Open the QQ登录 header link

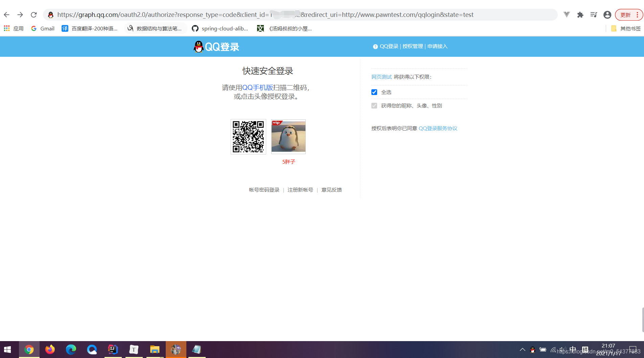pyautogui.click(x=389, y=46)
